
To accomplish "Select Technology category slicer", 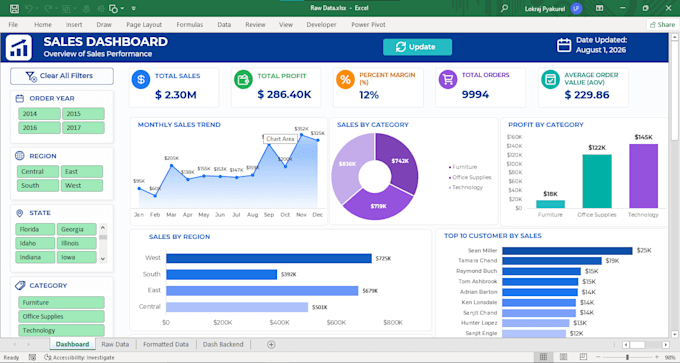I will click(61, 330).
